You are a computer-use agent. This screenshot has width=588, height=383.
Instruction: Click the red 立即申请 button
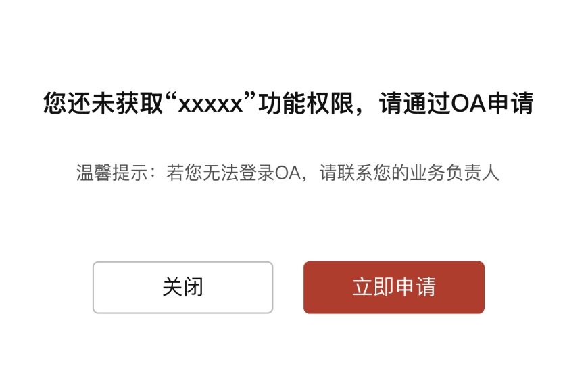394,287
